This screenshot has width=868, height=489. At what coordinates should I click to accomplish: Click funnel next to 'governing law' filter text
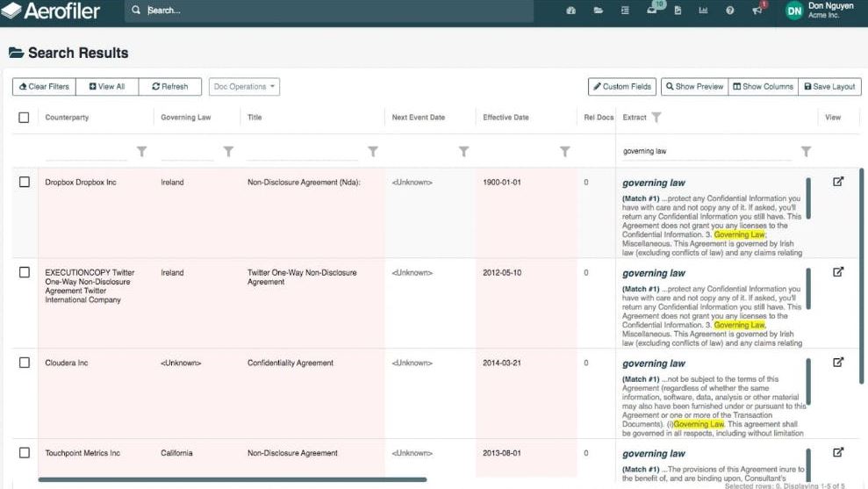[x=806, y=151]
